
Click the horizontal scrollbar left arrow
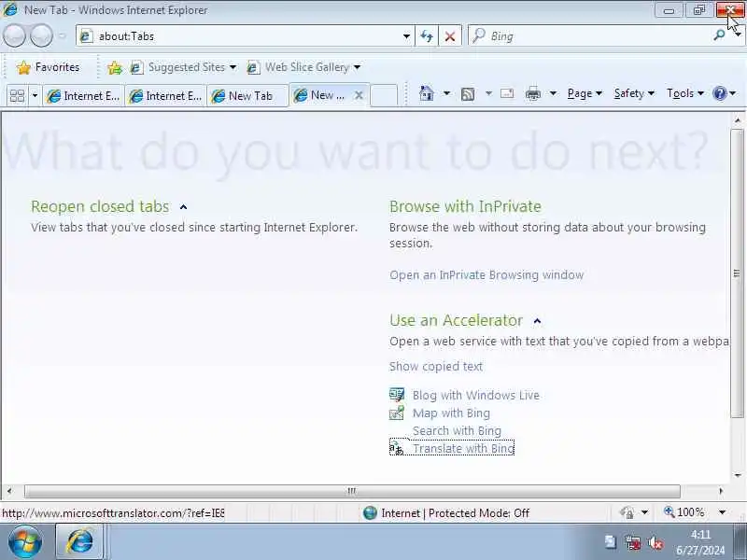click(9, 491)
